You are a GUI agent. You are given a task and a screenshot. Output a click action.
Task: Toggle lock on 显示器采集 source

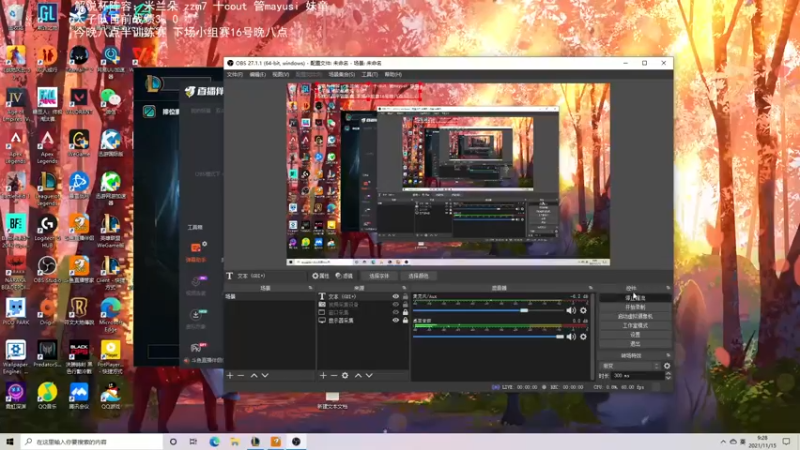coord(405,320)
